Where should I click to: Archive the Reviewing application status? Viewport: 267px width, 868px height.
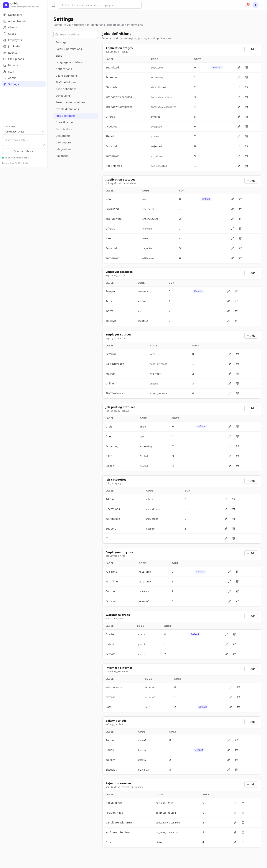coord(240,209)
